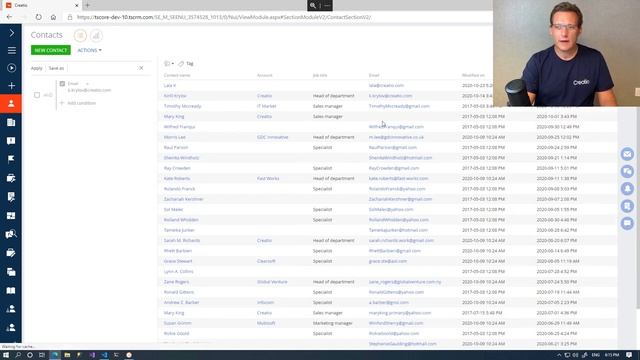The width and height of the screenshot is (640, 360).
Task: Open a new browser tab
Action: pos(87,5)
